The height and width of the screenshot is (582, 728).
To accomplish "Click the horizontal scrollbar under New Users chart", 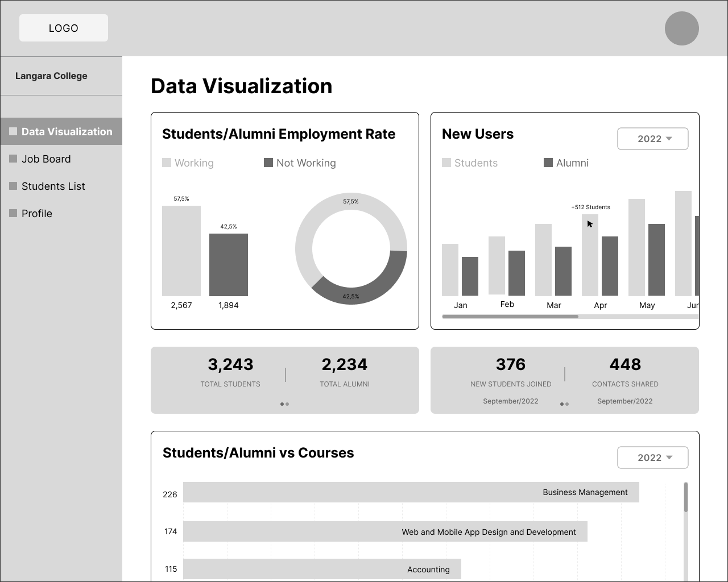I will point(510,317).
